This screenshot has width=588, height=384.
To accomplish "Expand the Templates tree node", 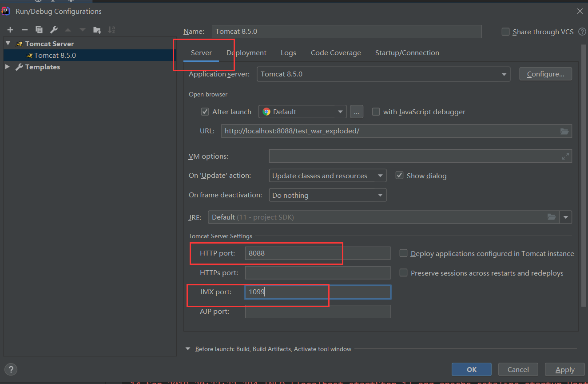I will click(8, 67).
